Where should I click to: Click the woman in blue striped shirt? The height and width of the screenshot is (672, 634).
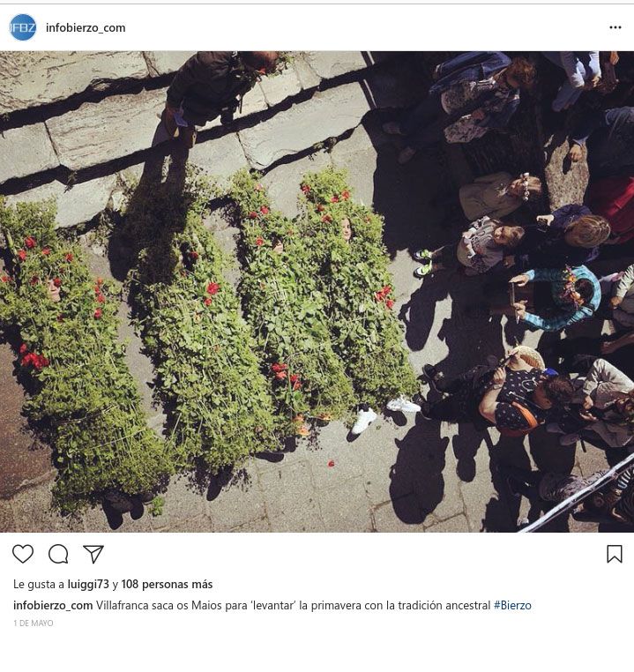coord(559,298)
